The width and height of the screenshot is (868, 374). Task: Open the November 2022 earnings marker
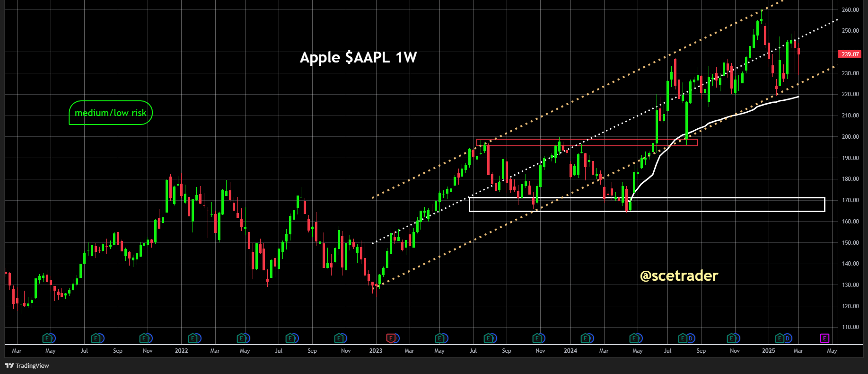coord(339,338)
